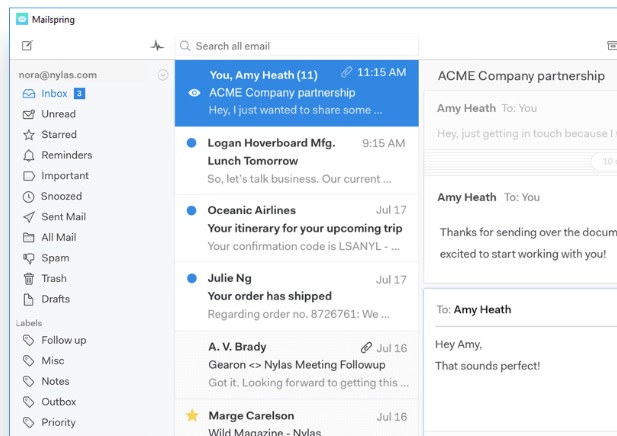Expand the nora@nylas.com account dropdown
The image size is (617, 436).
pos(163,75)
